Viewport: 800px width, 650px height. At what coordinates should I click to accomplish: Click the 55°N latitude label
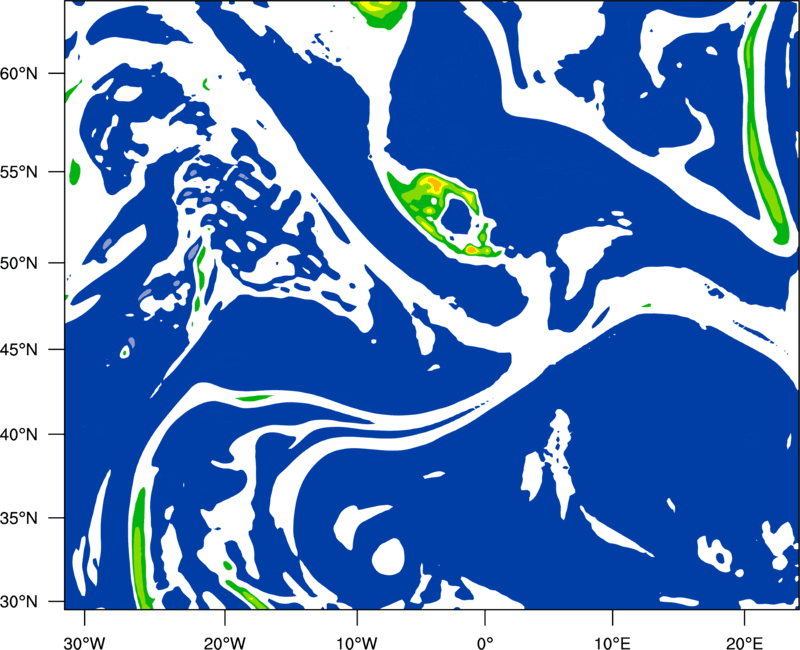(19, 172)
